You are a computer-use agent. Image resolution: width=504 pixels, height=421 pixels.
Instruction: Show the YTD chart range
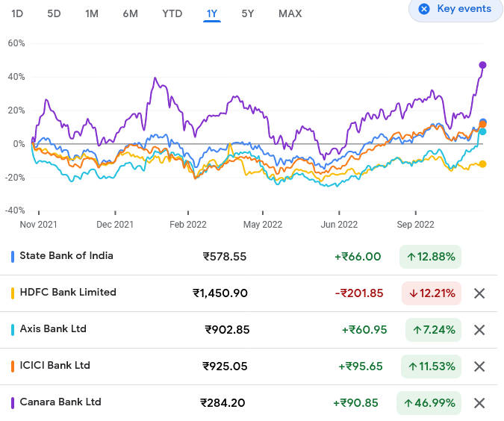[172, 13]
